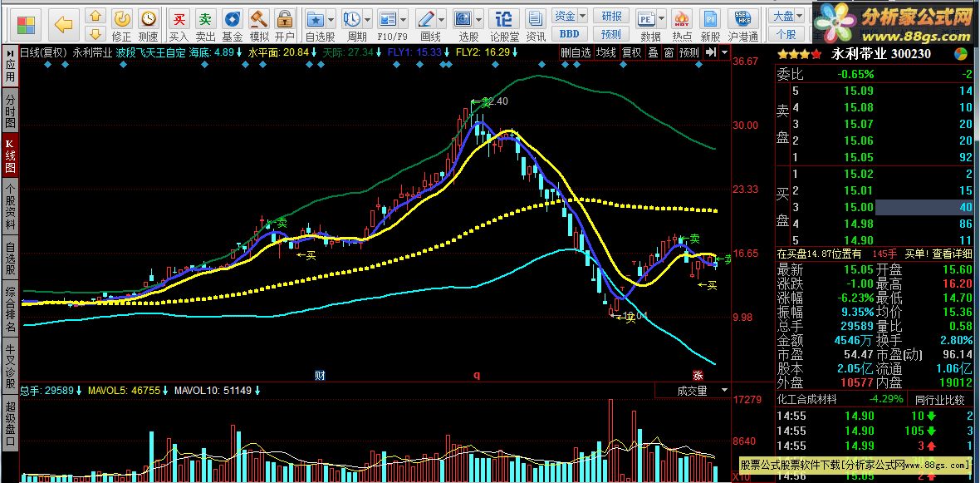The height and width of the screenshot is (483, 980).
Task: Click the 财 marker below the chart
Action: tap(320, 376)
